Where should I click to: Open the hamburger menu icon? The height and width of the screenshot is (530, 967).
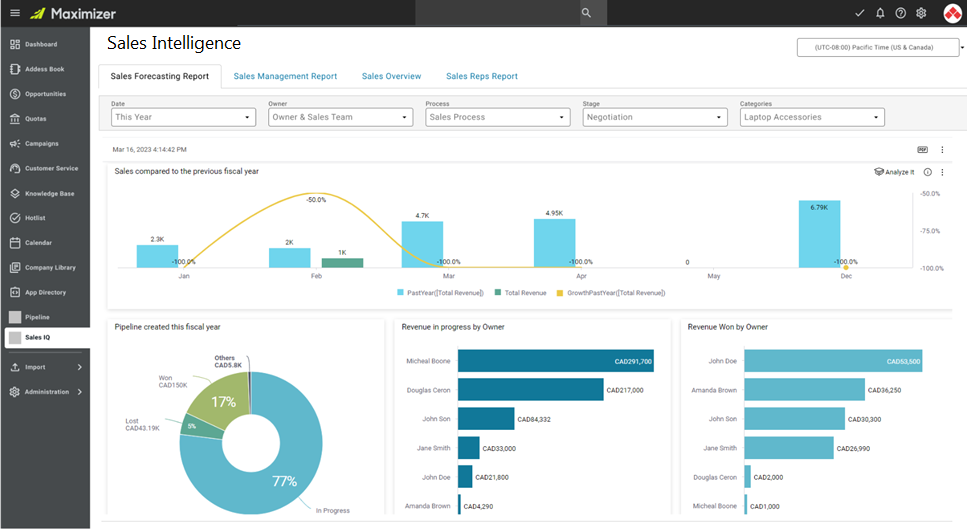(15, 13)
